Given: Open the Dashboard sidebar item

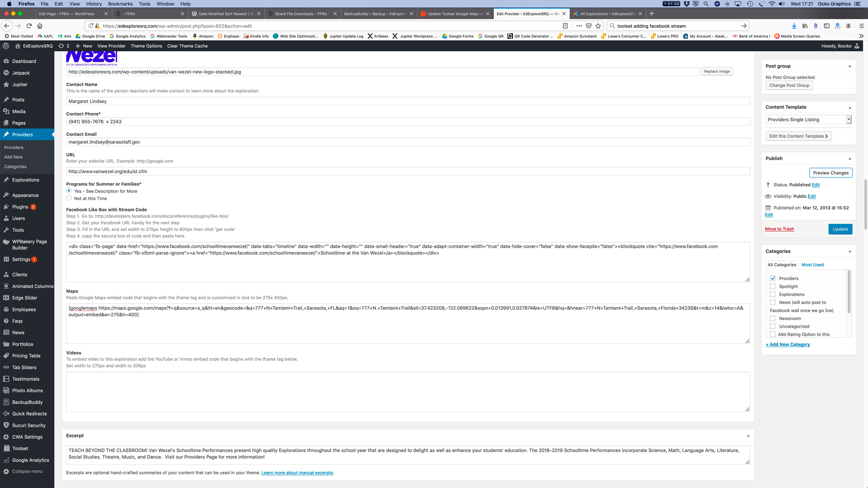Looking at the screenshot, I should coord(24,61).
